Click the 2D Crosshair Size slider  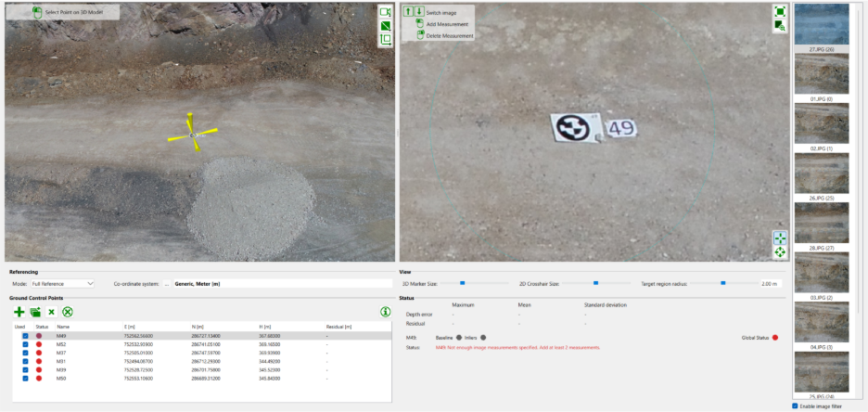pos(596,282)
